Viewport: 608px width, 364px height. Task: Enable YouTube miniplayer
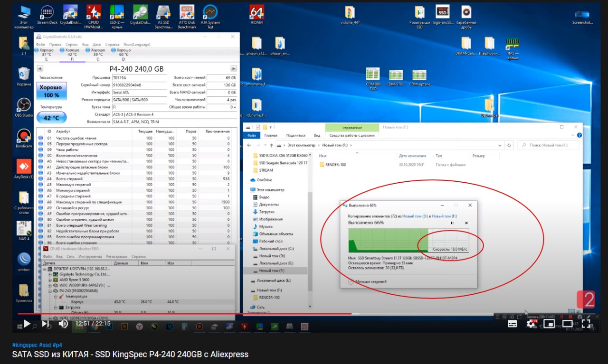click(550, 324)
